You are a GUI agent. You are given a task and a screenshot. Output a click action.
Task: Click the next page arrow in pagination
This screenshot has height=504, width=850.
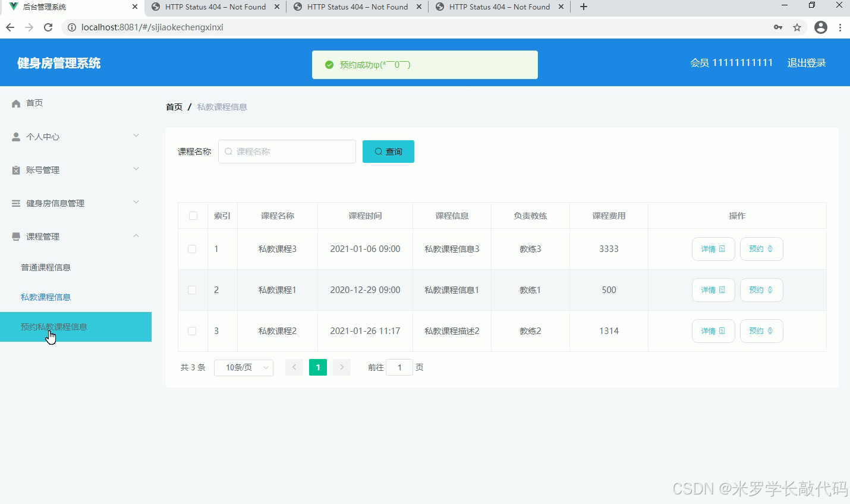pos(342,368)
